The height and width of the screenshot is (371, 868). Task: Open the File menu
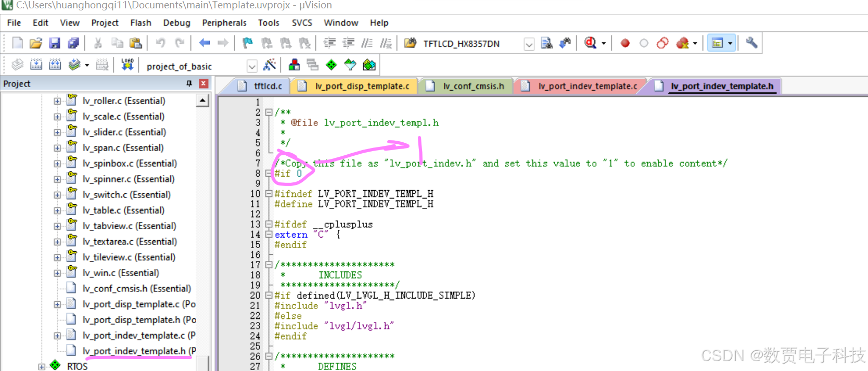(x=14, y=23)
